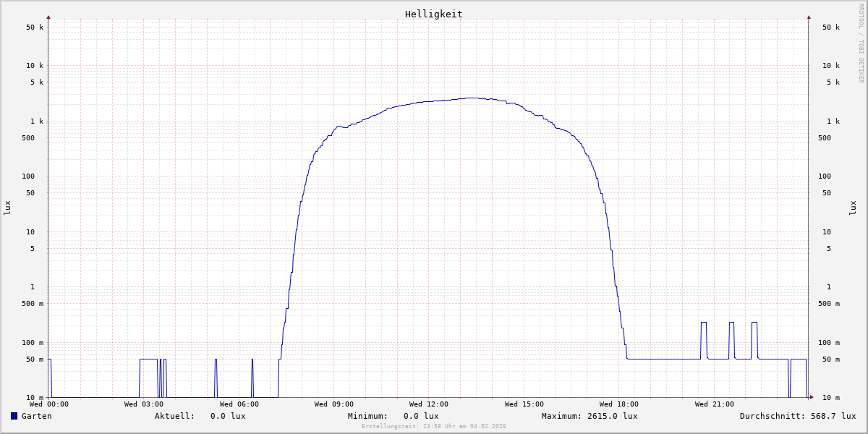
Task: Click the left axis 50 k label
Action: [x=35, y=27]
